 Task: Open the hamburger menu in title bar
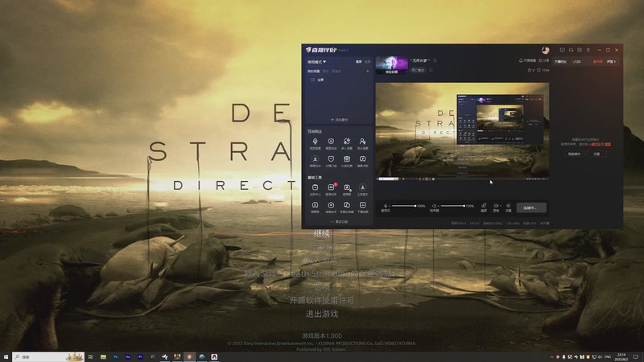588,50
